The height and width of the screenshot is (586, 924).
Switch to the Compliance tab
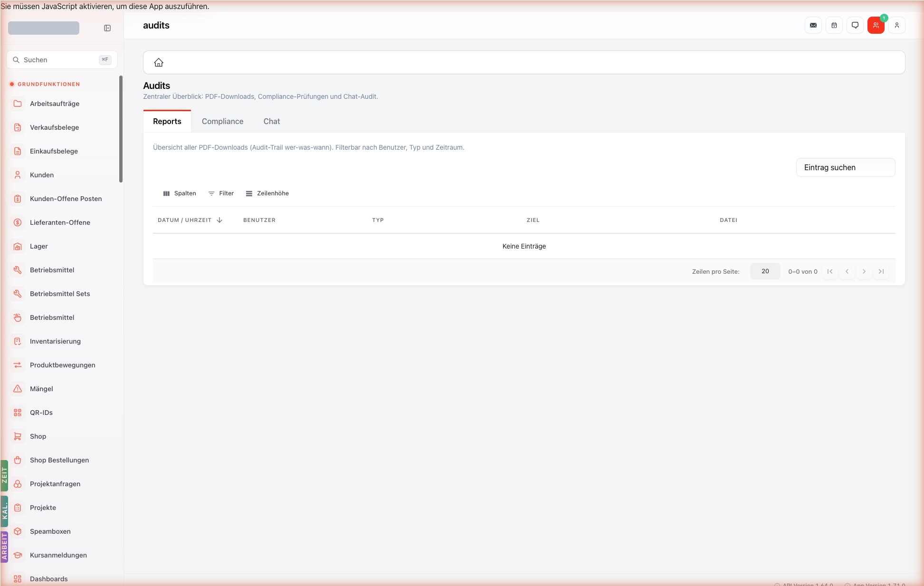coord(222,121)
